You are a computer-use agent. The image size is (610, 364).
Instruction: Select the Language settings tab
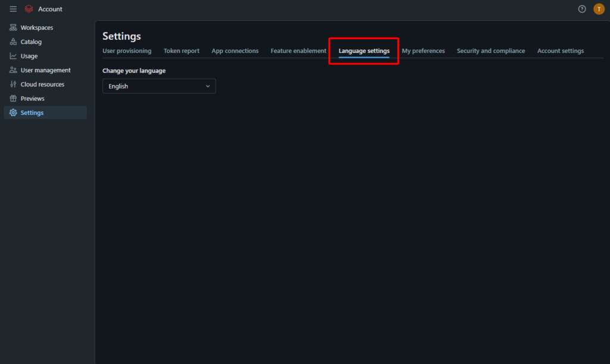[364, 51]
